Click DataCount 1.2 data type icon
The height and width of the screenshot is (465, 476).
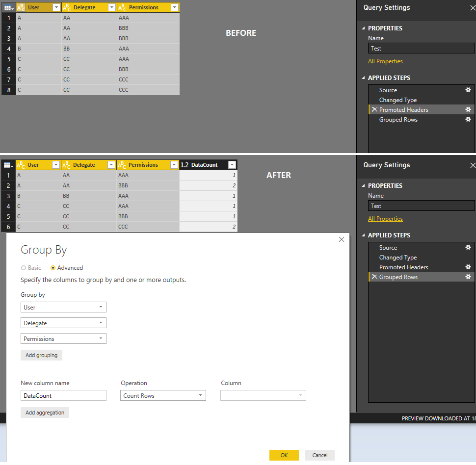(x=185, y=165)
